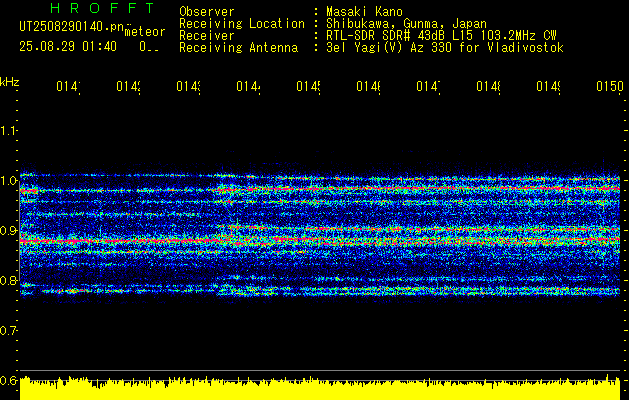The image size is (629, 400).
Task: Click the 0150 time axis label
Action: pyautogui.click(x=610, y=86)
